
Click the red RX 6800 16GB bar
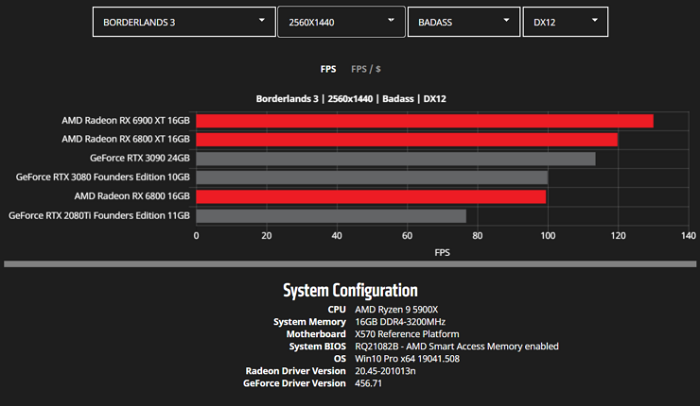coord(370,196)
